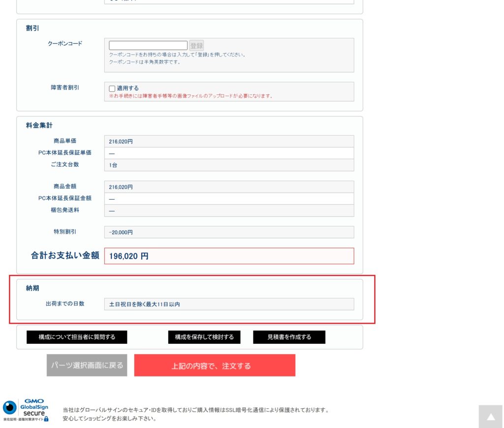Click the 納期 section heading

[32, 288]
